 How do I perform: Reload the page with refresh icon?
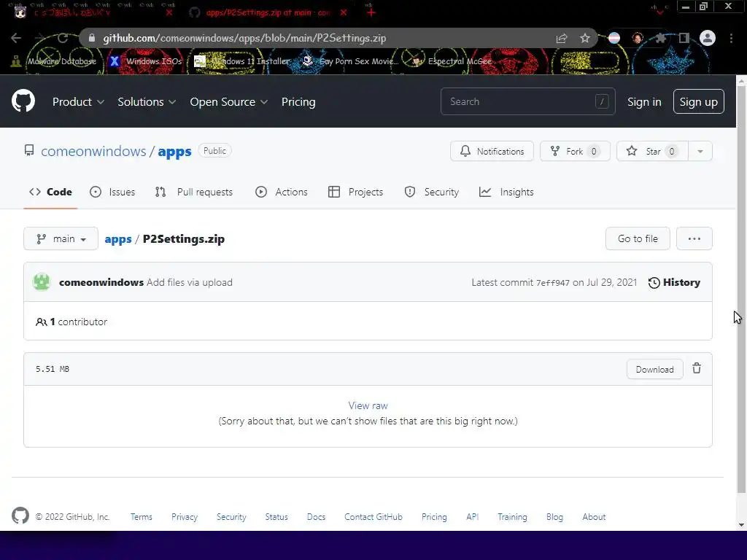(x=63, y=38)
